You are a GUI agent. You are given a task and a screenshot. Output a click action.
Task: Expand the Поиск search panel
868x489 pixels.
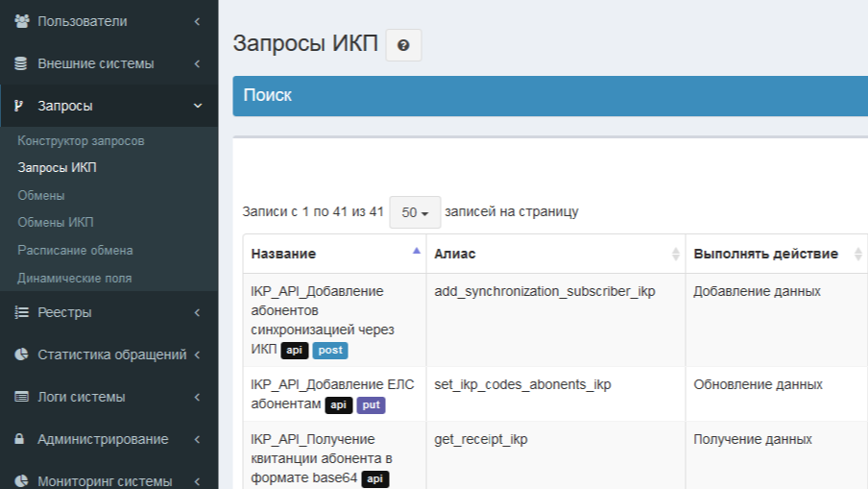(x=550, y=96)
